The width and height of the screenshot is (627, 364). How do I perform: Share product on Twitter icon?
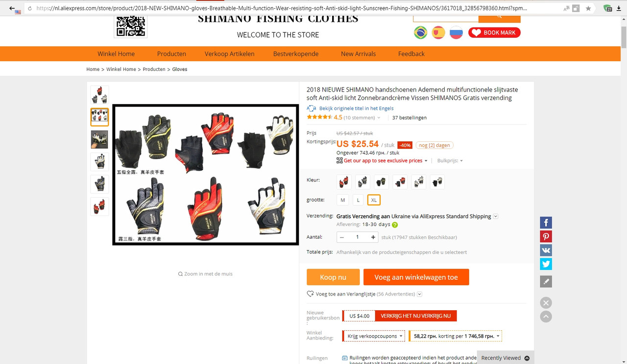546,264
